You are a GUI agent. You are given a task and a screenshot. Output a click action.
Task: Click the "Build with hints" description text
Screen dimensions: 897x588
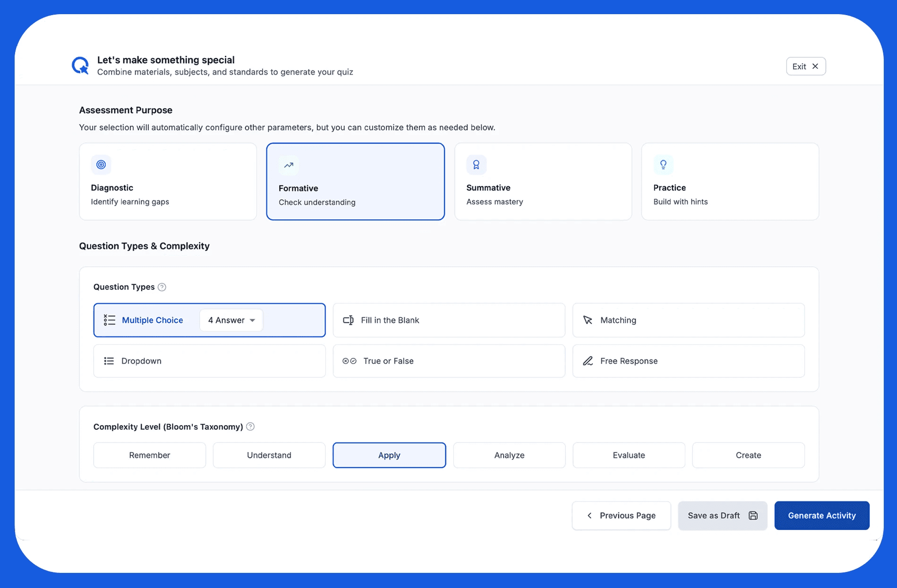(681, 202)
